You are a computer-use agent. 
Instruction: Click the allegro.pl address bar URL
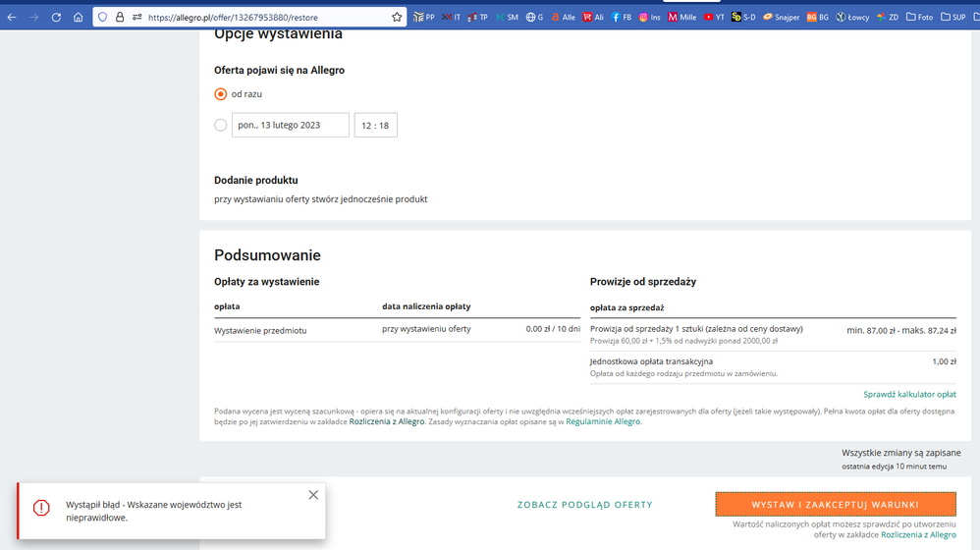click(x=233, y=18)
